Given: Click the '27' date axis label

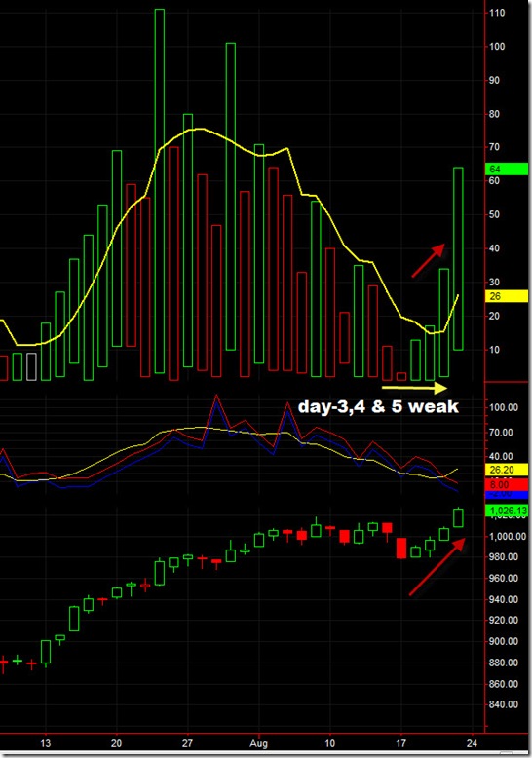Looking at the screenshot, I should point(187,743).
